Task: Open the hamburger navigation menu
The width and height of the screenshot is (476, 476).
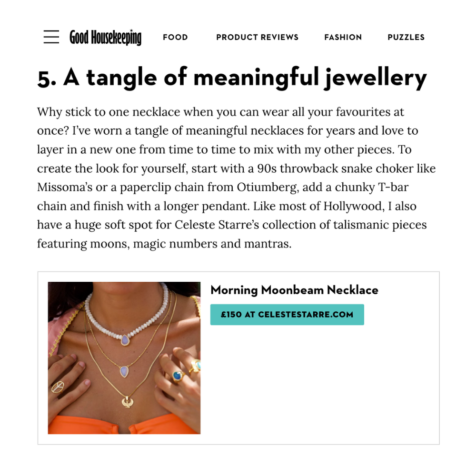Action: click(51, 37)
